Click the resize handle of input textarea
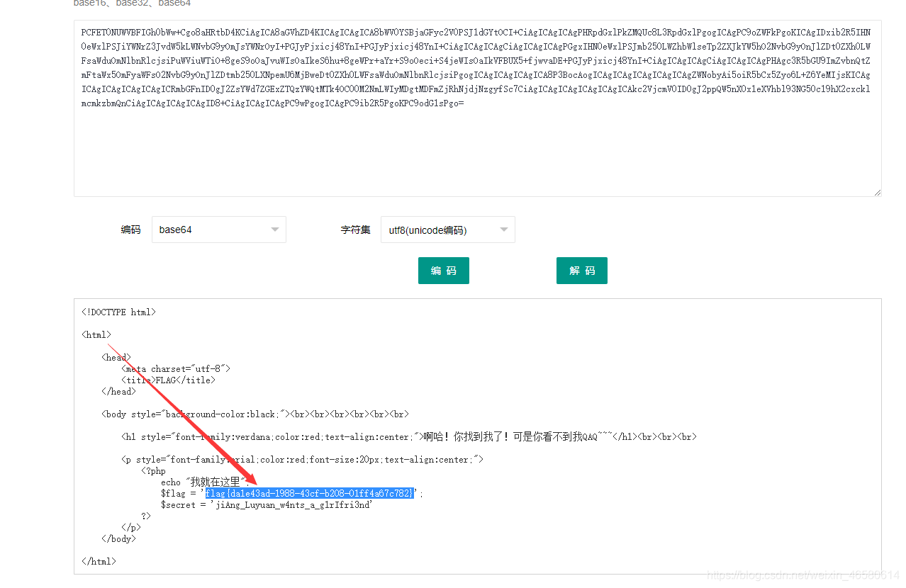This screenshot has height=588, width=906. pos(878,192)
